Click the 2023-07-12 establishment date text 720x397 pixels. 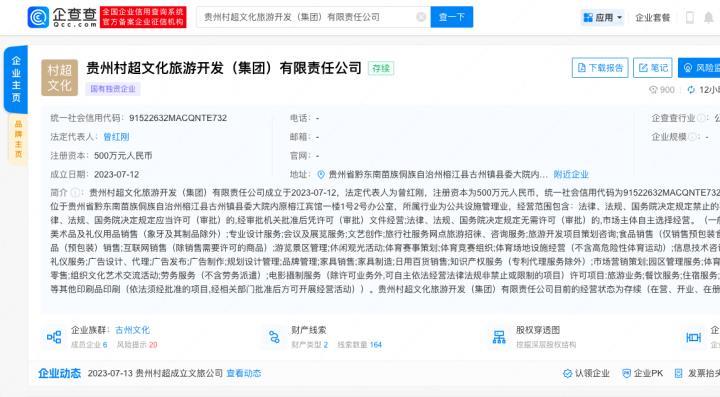[116, 174]
